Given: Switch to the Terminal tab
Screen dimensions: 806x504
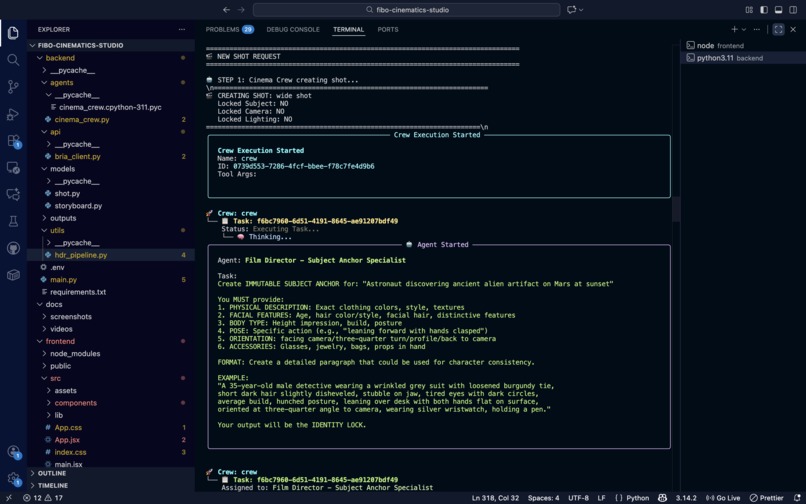Looking at the screenshot, I should click(349, 29).
